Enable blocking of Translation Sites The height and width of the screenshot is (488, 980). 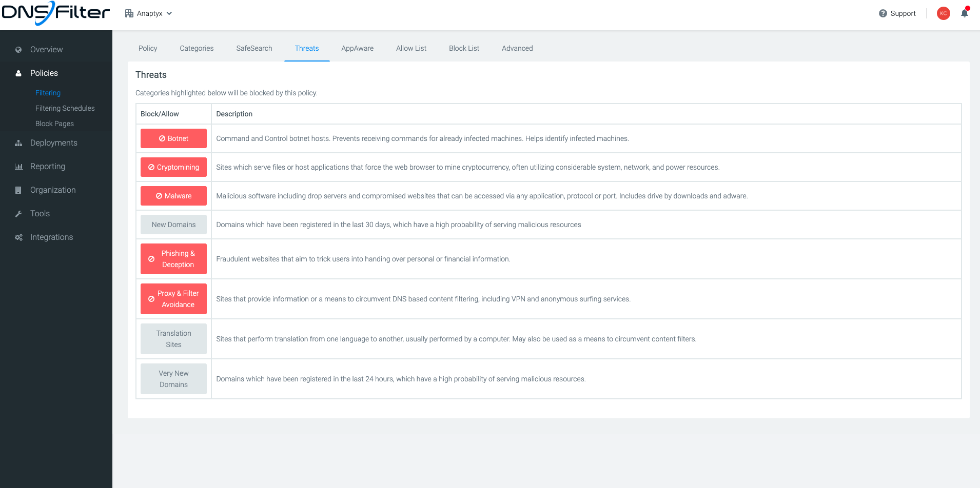click(x=173, y=339)
